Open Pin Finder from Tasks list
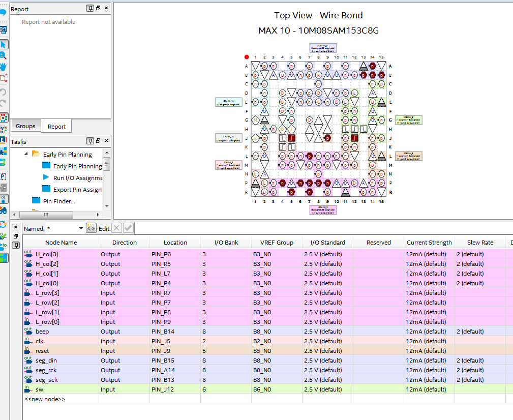The image size is (513, 420). click(x=59, y=201)
